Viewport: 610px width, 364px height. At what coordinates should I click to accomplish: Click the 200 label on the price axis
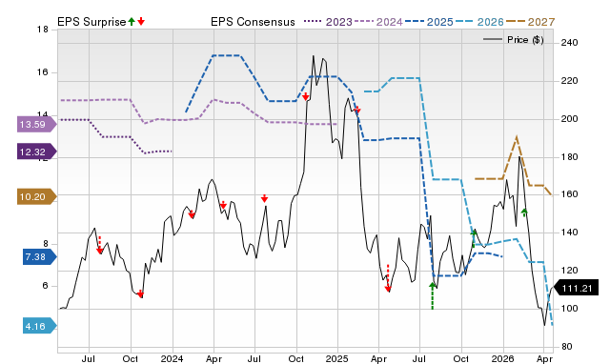coord(570,119)
